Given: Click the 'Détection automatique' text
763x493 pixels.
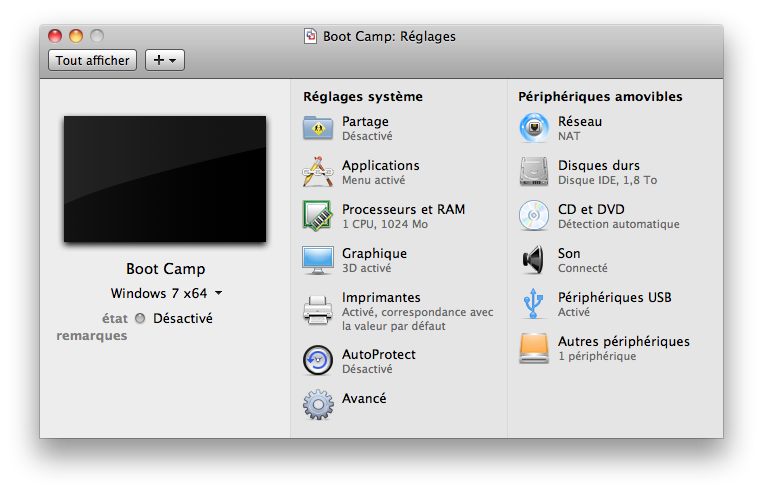Looking at the screenshot, I should coord(618,224).
